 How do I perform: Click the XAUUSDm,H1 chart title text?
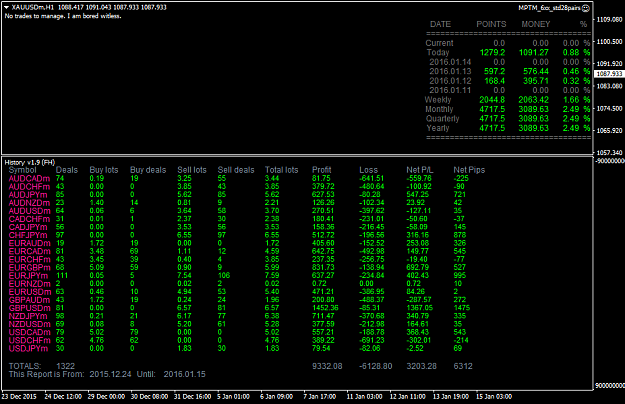[33, 7]
